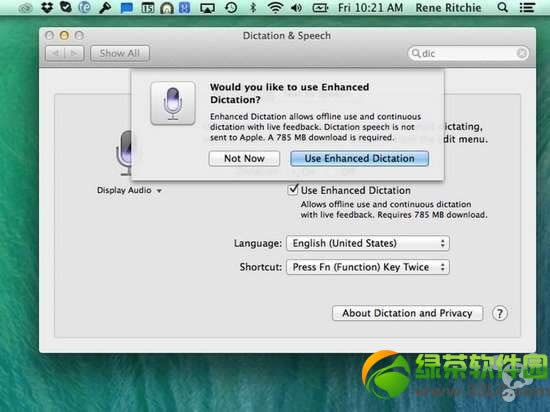Click the blue circular e menu icon
550x412 pixels.
point(85,7)
